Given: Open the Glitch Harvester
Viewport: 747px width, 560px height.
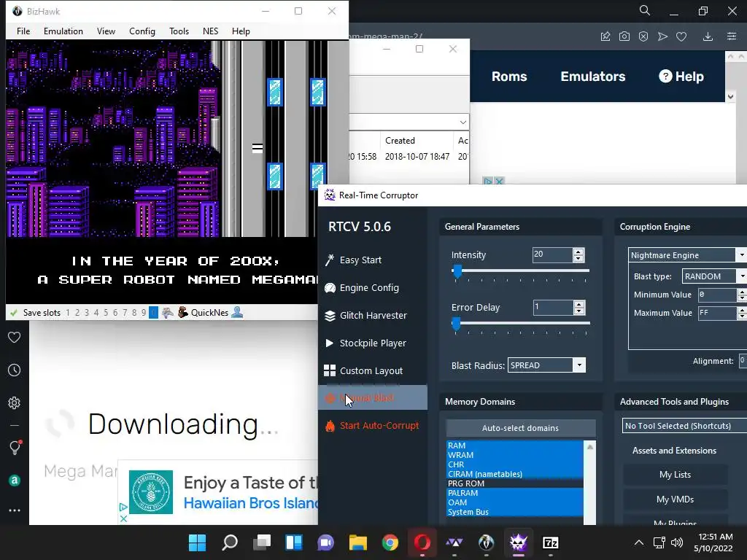Looking at the screenshot, I should tap(373, 315).
